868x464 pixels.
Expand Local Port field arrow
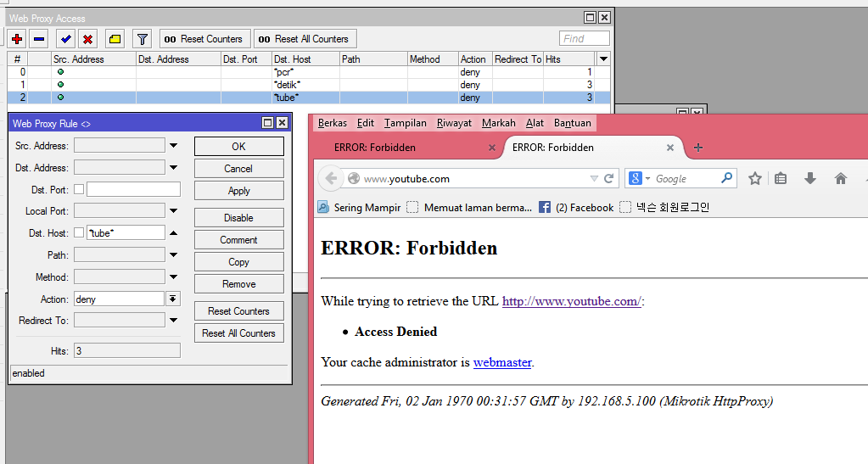[173, 211]
